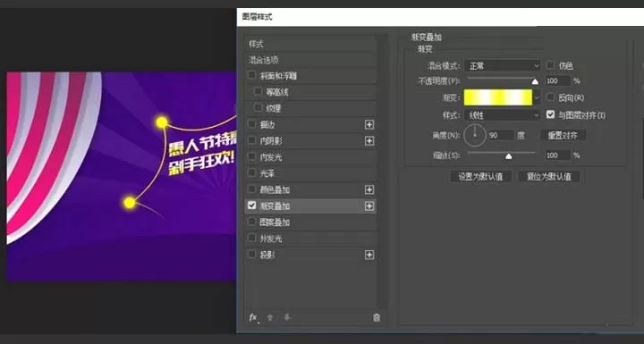
Task: Select the 渐变叠加 list row
Action: (310, 206)
